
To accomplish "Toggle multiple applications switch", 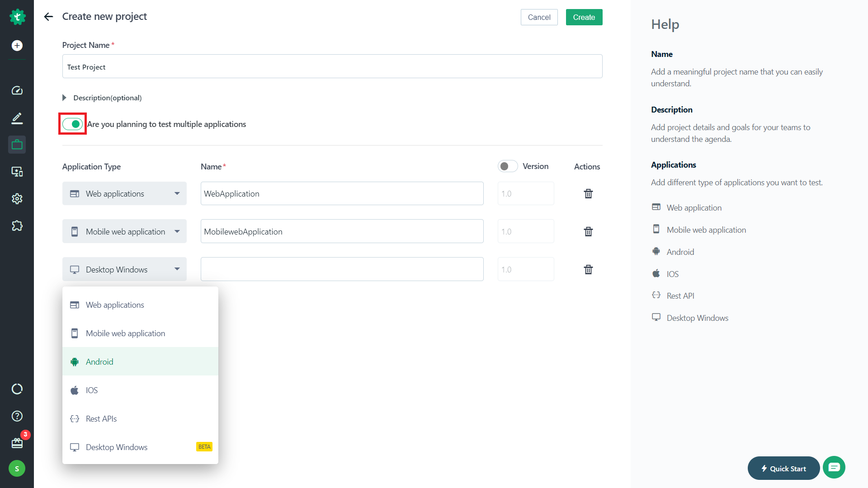I will [72, 124].
